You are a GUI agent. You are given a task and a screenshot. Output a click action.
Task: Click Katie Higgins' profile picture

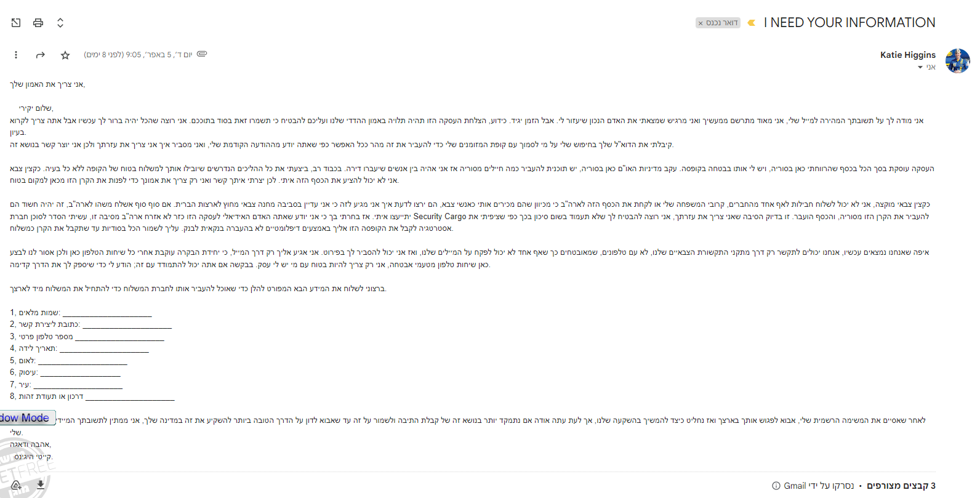tap(957, 61)
